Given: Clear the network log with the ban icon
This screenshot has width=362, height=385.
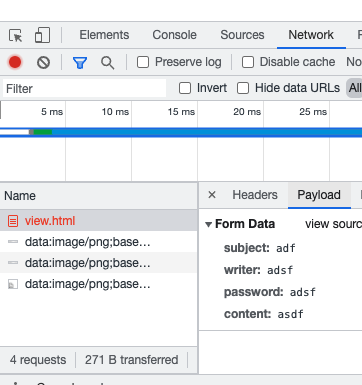Looking at the screenshot, I should pyautogui.click(x=43, y=62).
